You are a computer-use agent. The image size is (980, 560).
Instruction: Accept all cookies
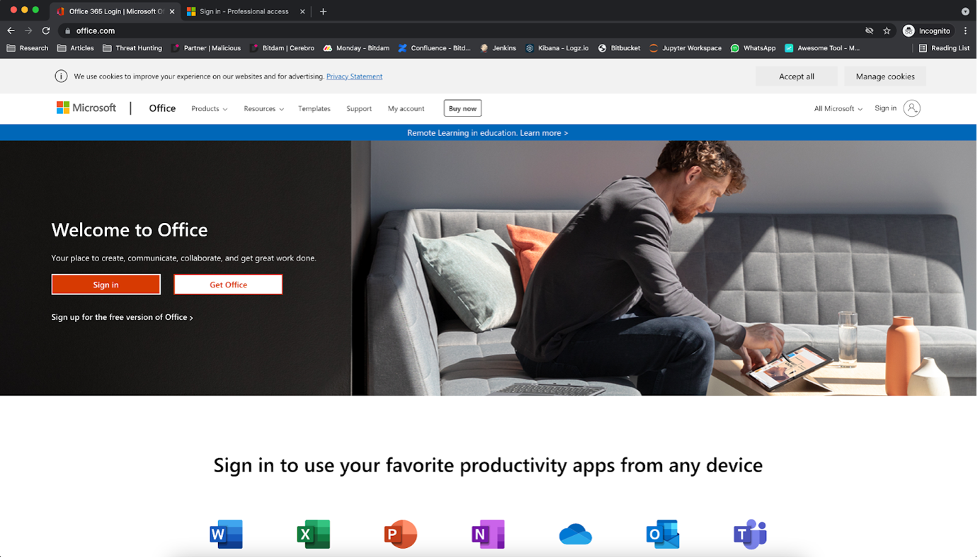click(x=799, y=76)
